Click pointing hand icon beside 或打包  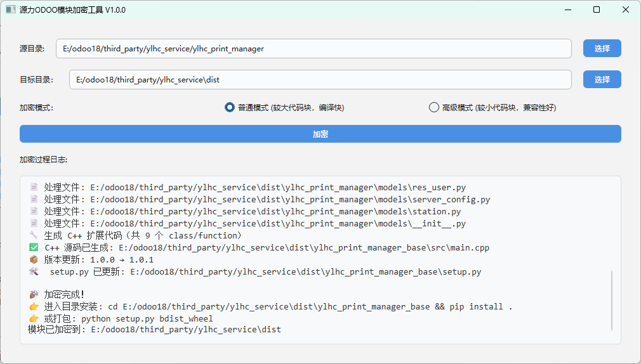click(34, 318)
